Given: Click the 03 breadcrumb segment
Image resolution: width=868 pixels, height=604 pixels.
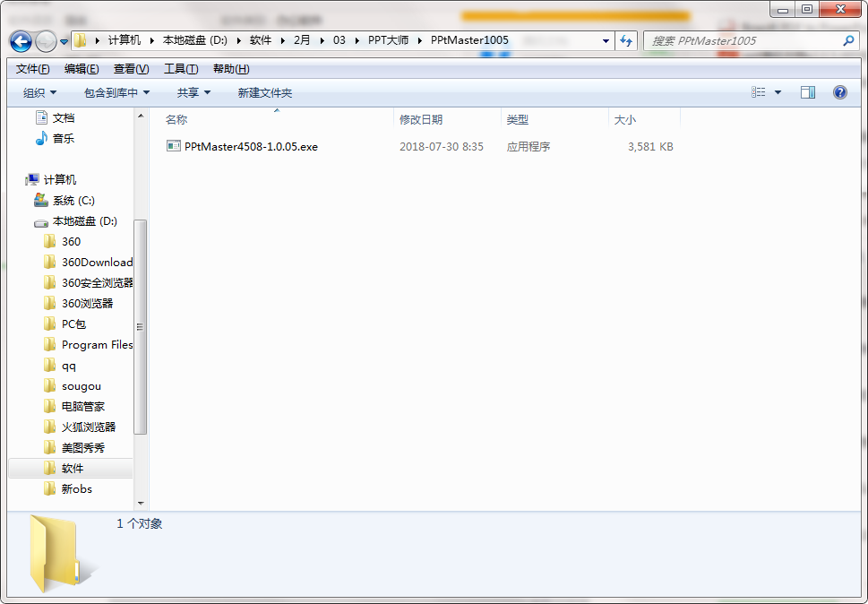Looking at the screenshot, I should [x=339, y=40].
